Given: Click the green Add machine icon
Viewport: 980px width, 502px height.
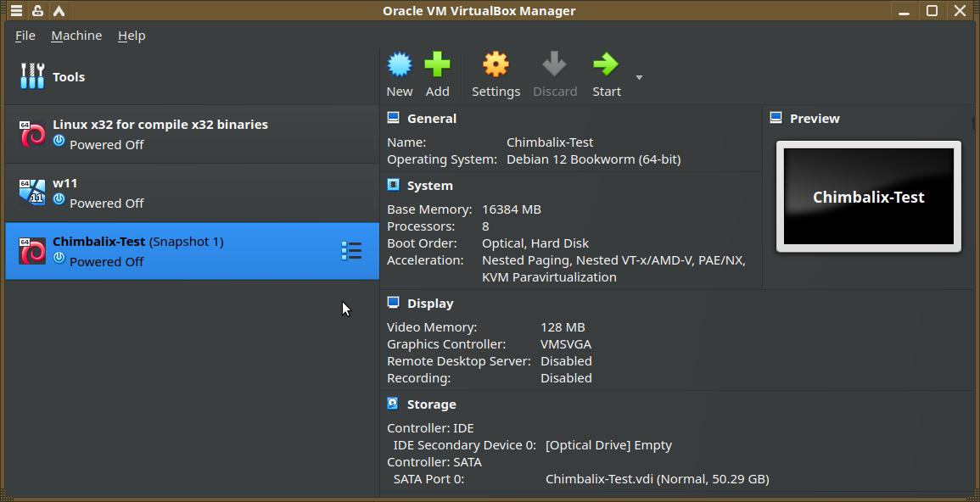Looking at the screenshot, I should 437,65.
